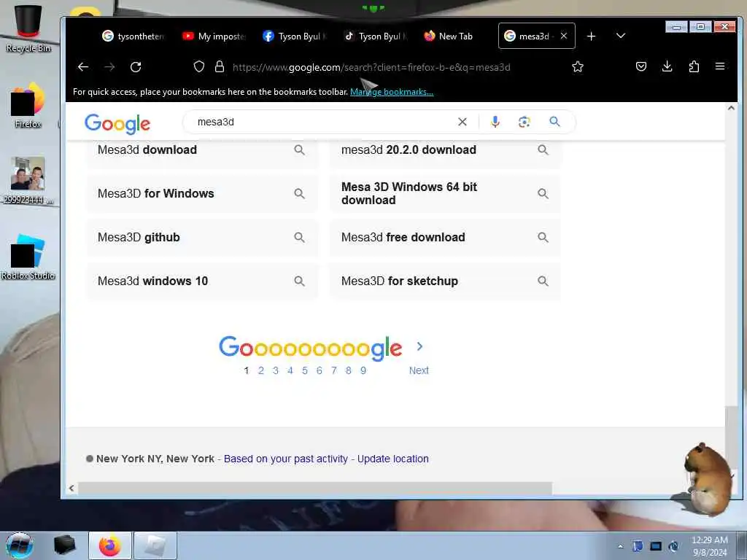The image size is (747, 560).
Task: Open the taskbar clock and date
Action: coord(710,546)
